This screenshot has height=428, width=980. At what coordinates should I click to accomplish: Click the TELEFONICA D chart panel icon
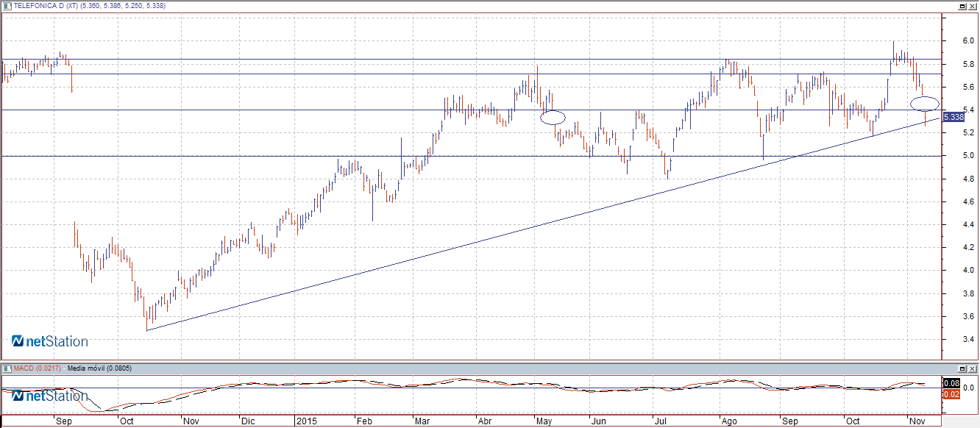point(7,5)
